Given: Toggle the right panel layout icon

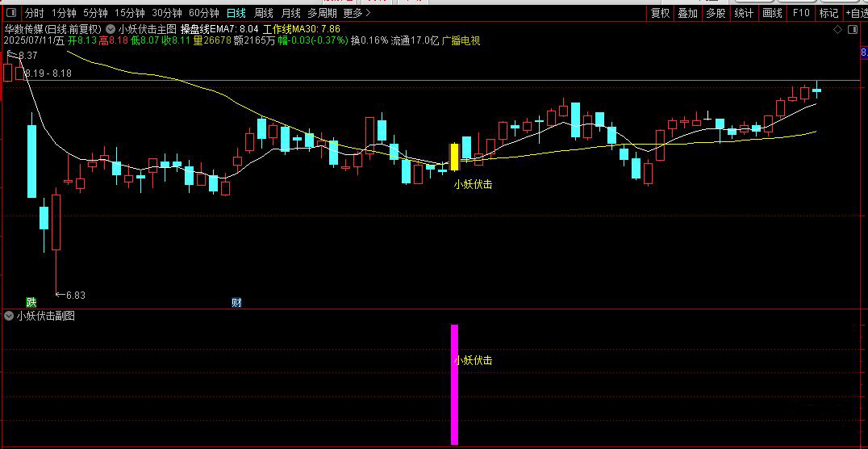Looking at the screenshot, I should point(853,29).
